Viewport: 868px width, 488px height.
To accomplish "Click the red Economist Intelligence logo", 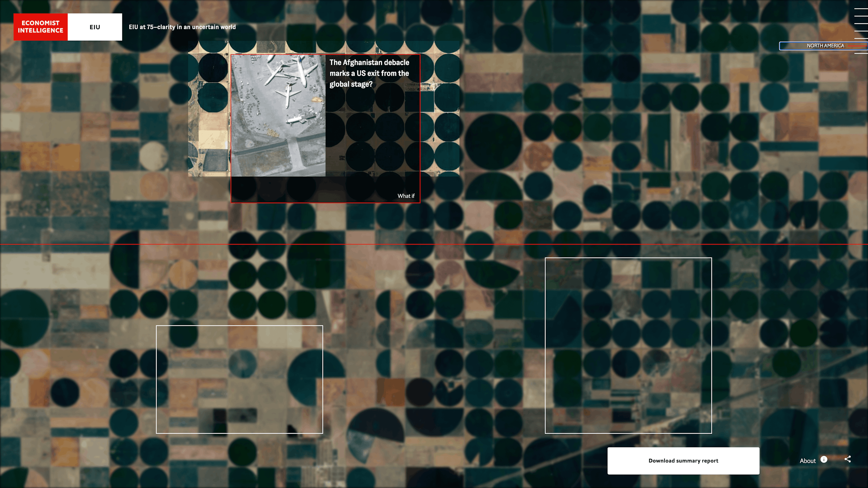I will 40,27.
